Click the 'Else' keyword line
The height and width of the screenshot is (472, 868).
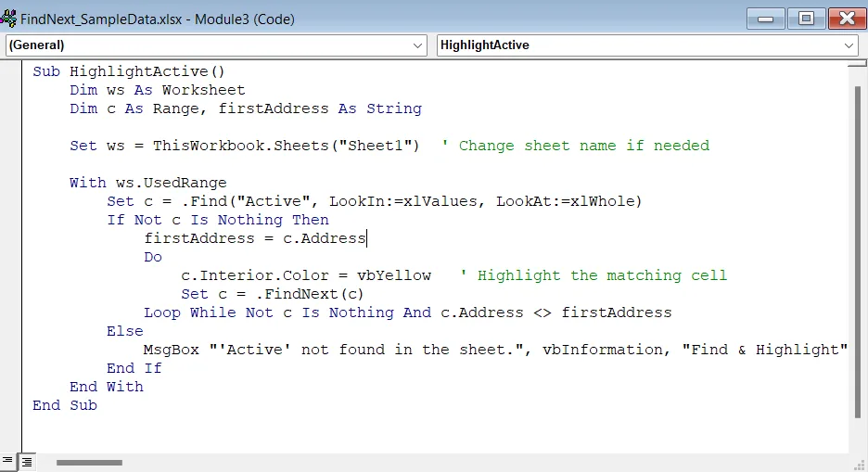pos(125,331)
